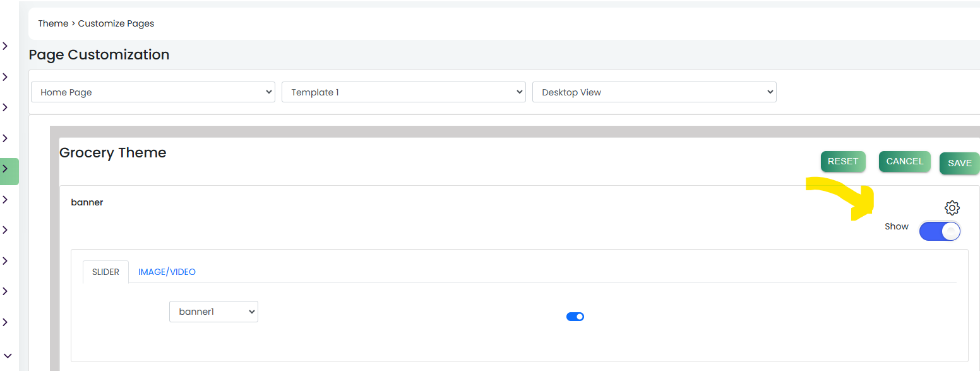Expand the first sidebar chevron
The height and width of the screenshot is (371, 980).
click(x=5, y=46)
